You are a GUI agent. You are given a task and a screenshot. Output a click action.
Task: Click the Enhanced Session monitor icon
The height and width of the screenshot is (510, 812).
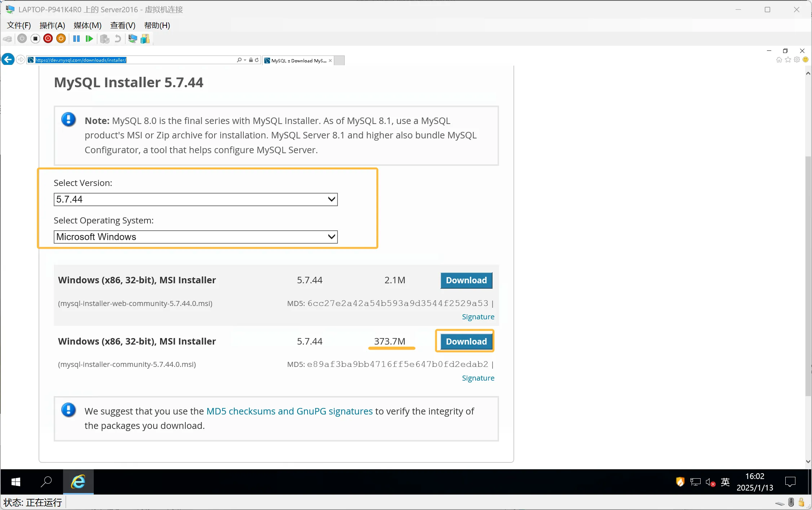coord(132,39)
